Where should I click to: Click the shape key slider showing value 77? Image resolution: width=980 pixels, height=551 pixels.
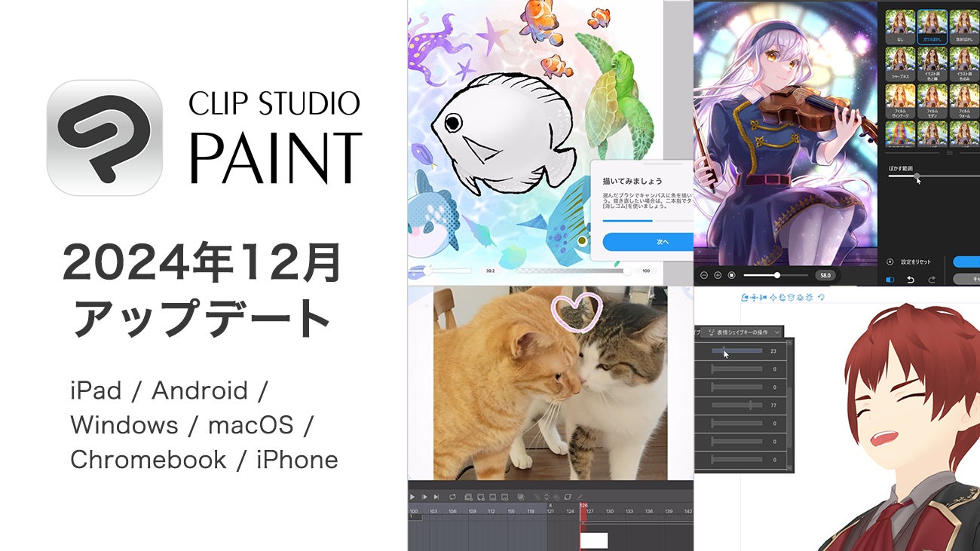[x=738, y=406]
